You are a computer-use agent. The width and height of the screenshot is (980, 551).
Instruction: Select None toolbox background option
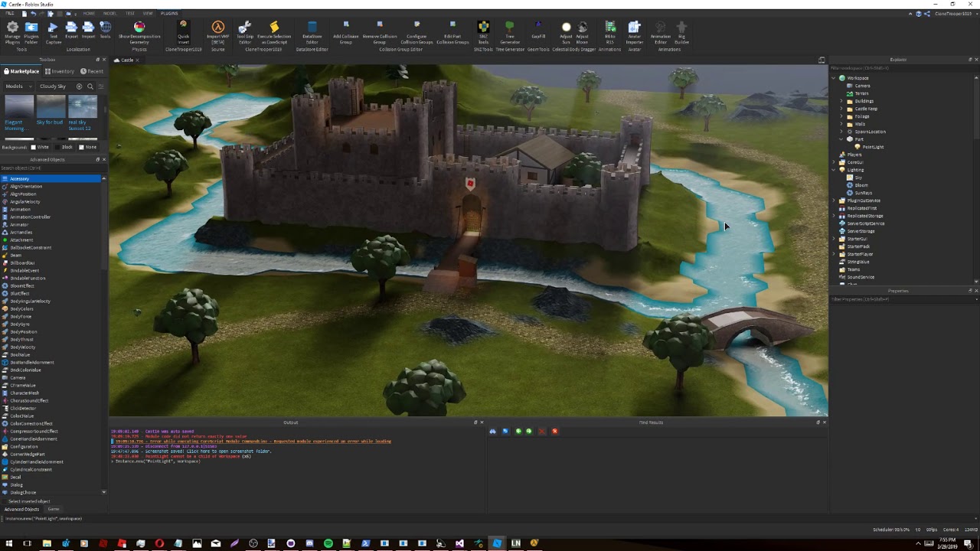click(x=88, y=147)
